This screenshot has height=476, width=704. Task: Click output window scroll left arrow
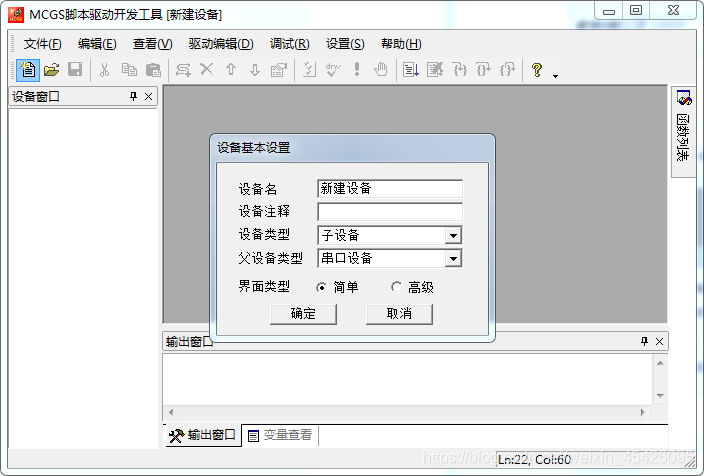(x=171, y=412)
